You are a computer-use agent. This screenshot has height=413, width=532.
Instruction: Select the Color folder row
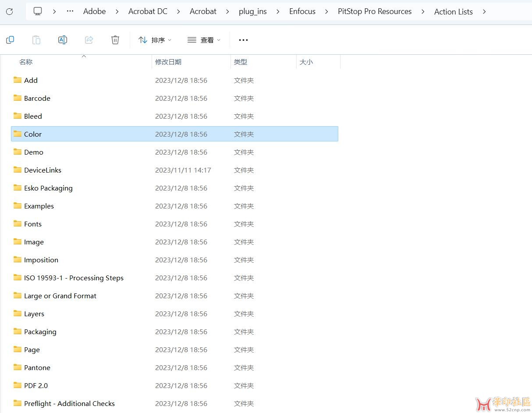174,134
